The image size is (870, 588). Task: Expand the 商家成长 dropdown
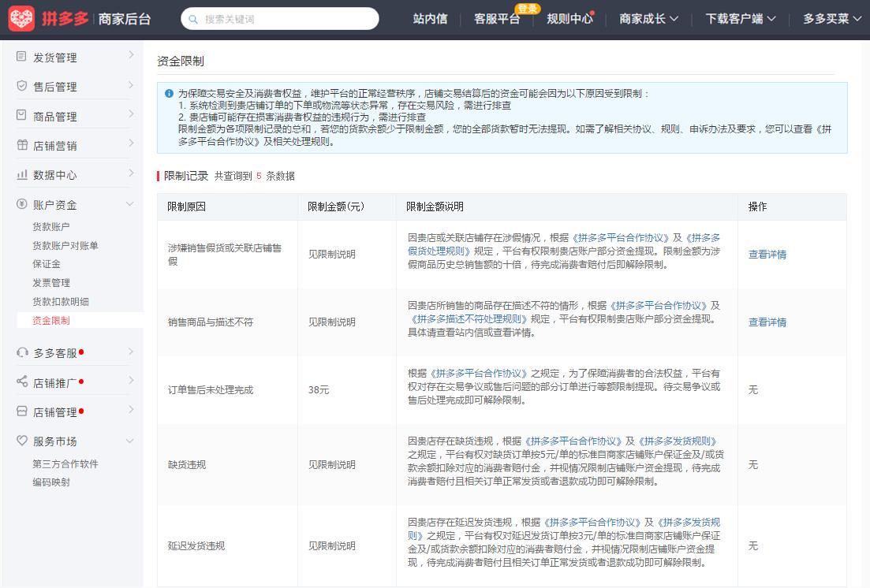648,17
